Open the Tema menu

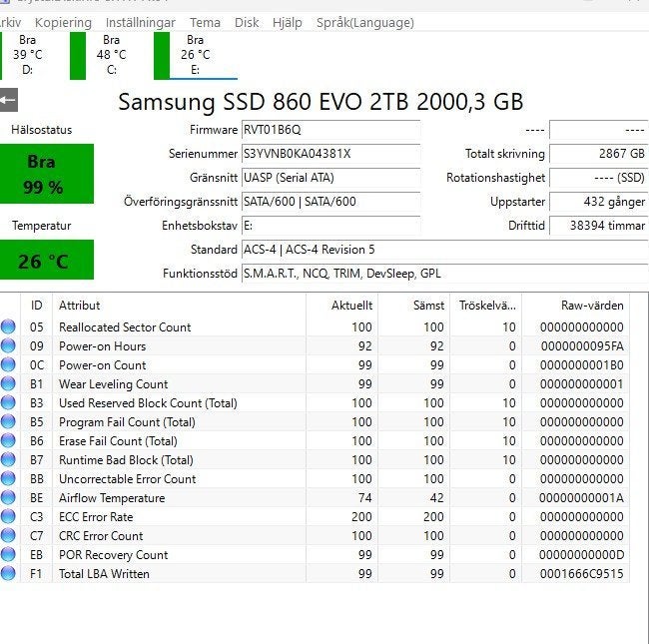(x=205, y=23)
